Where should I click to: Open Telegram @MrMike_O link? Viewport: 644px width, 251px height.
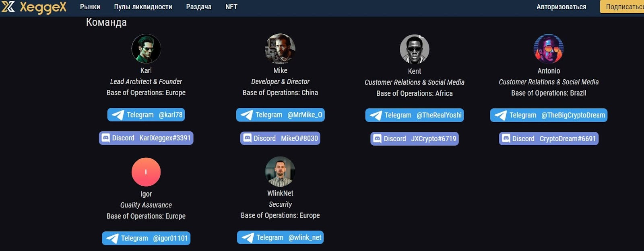click(x=281, y=115)
